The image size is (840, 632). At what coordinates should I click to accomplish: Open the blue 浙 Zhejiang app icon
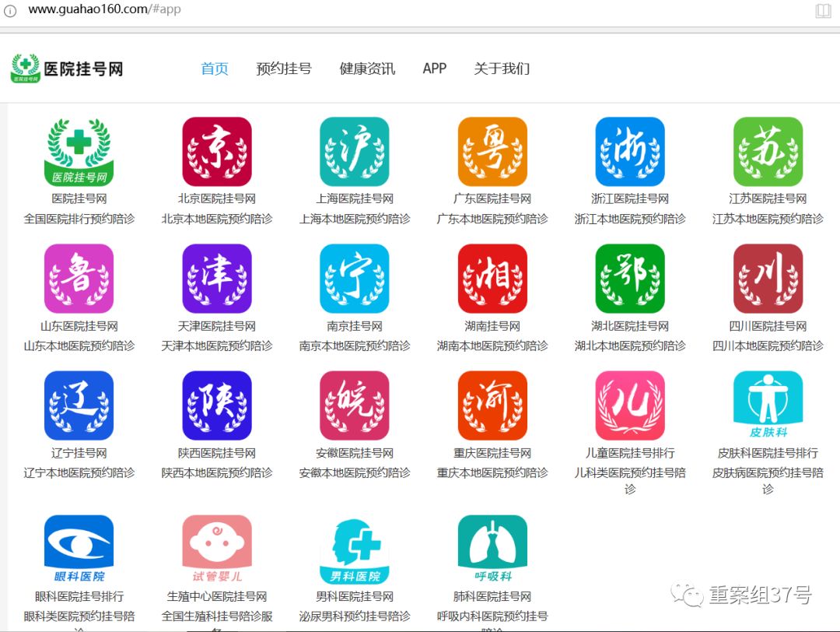(630, 152)
